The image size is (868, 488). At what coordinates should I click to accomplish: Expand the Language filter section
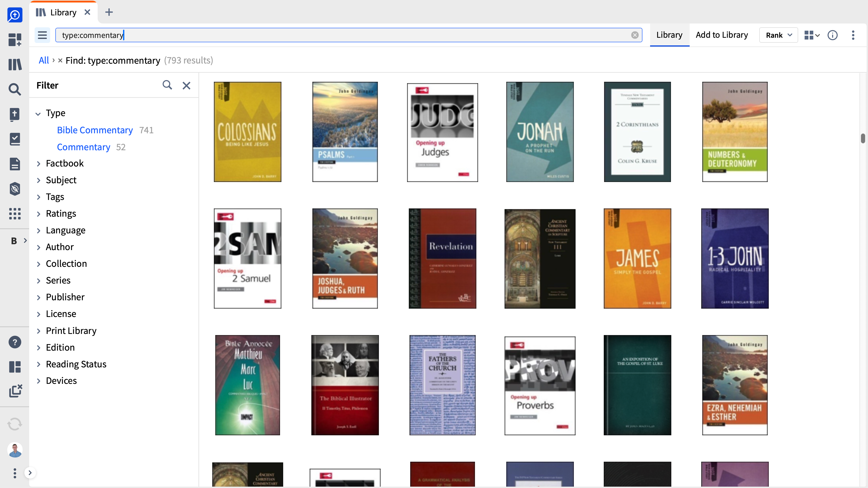[38, 231]
